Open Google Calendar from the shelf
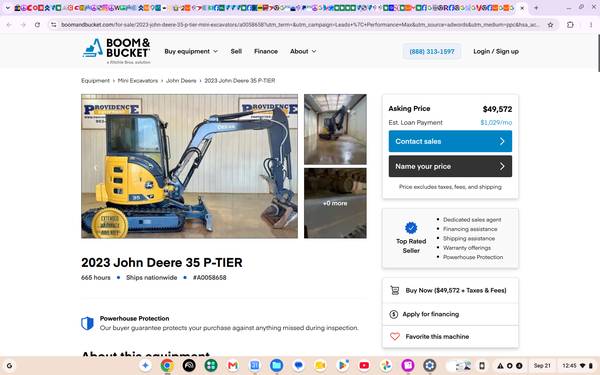This screenshot has width=600, height=375. (x=255, y=365)
